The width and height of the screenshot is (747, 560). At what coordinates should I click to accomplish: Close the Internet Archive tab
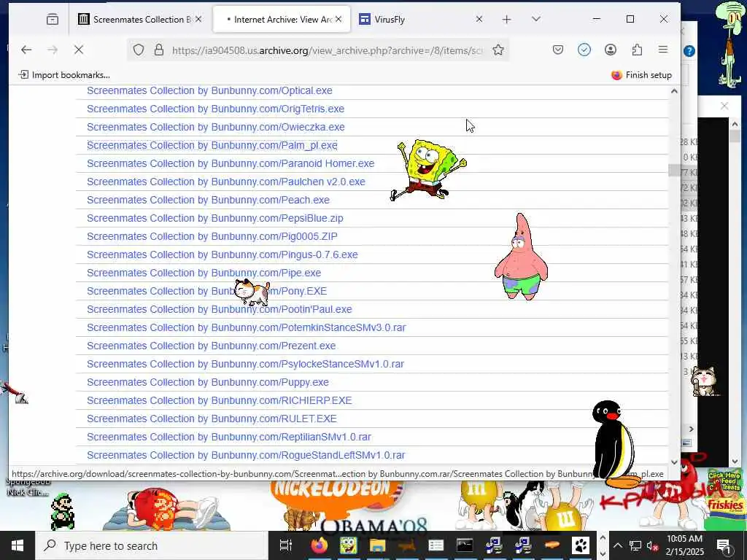(x=338, y=19)
